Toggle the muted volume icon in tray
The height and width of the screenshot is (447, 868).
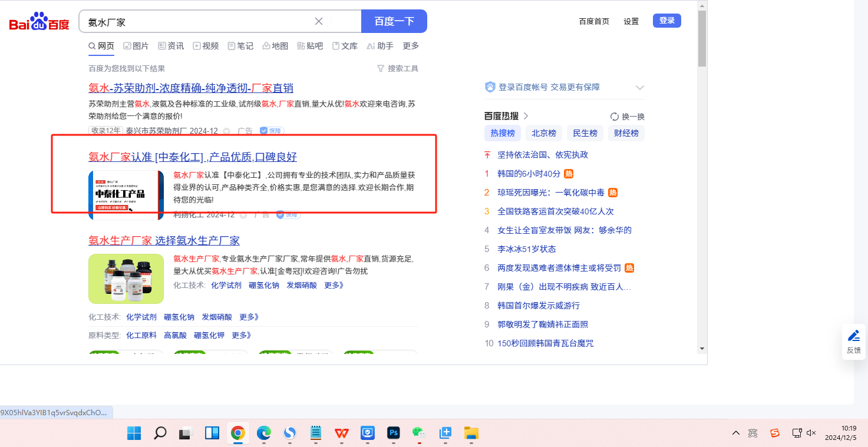click(811, 433)
